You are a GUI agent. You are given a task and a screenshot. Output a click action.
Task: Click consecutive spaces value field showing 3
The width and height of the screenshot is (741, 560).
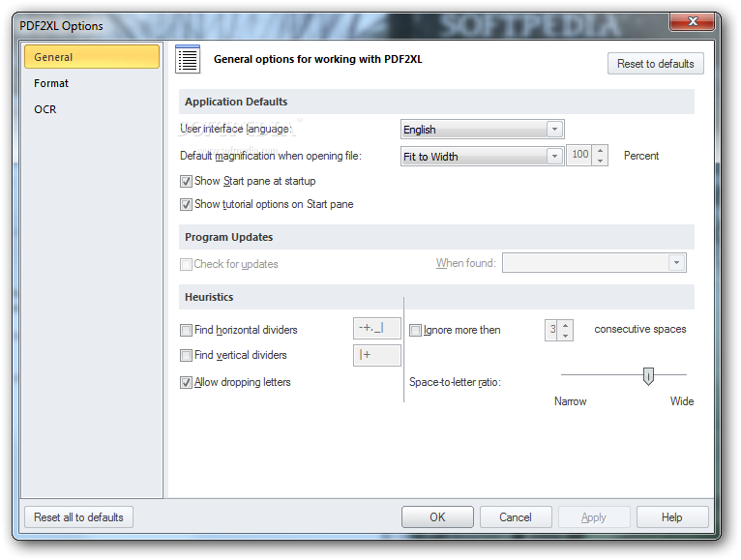[x=551, y=330]
